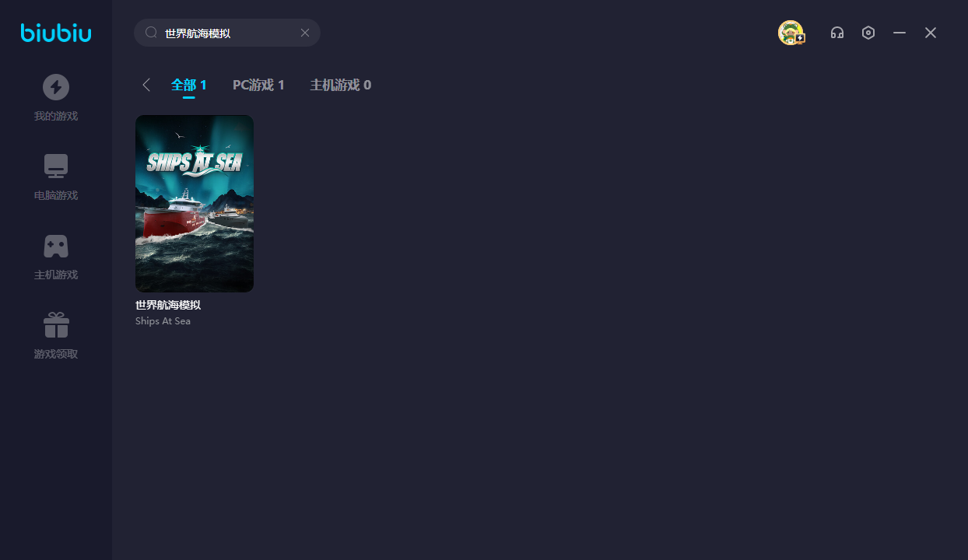Click into the search field
The width and height of the screenshot is (968, 560).
(x=227, y=33)
